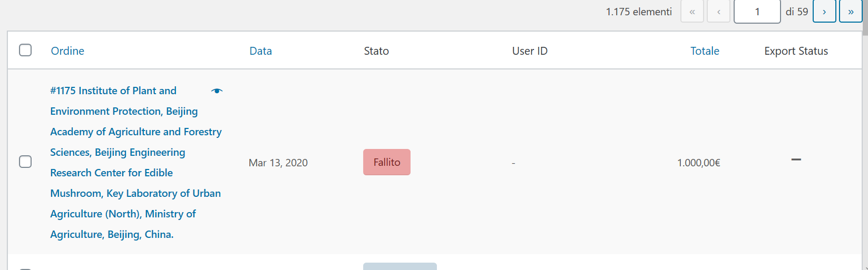Click the export status dash for order #1175
The height and width of the screenshot is (270, 868).
point(796,159)
